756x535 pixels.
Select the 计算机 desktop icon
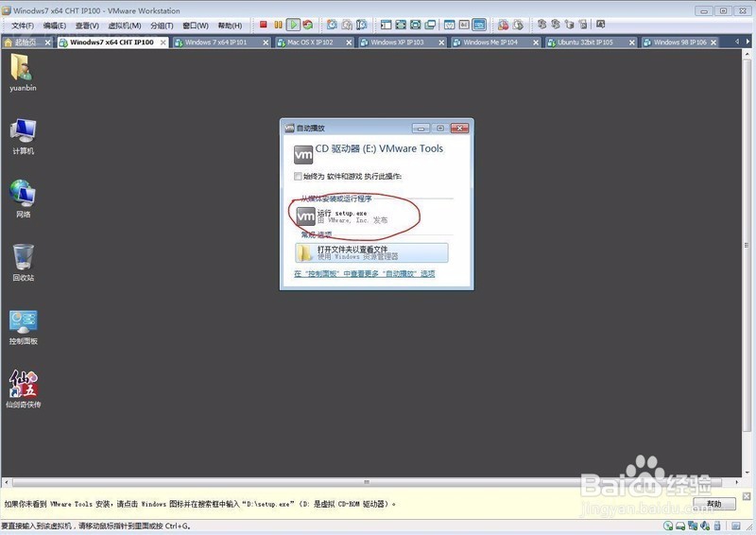click(x=23, y=136)
